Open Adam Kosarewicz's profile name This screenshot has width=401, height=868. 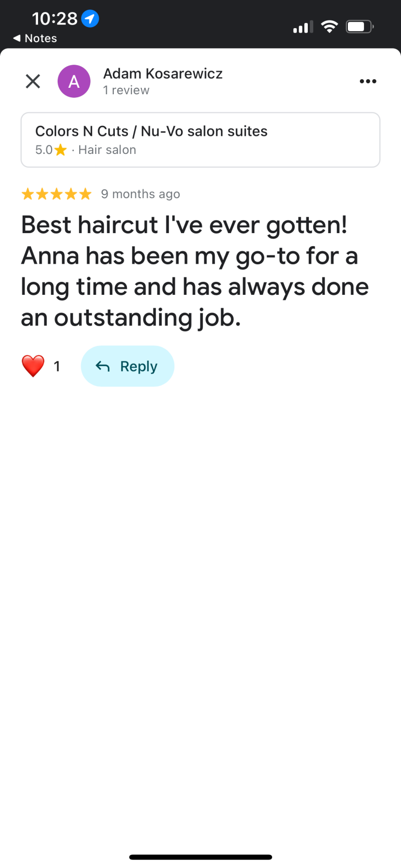(x=163, y=74)
